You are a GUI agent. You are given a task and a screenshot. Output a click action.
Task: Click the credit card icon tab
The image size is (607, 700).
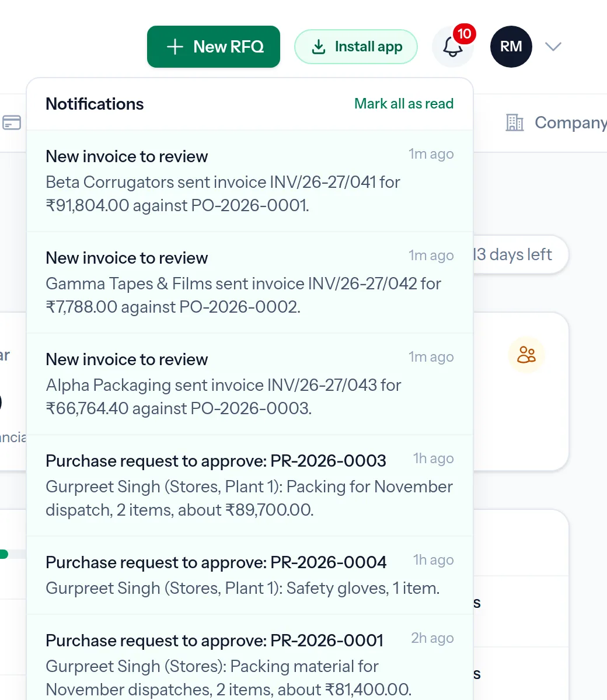(12, 123)
